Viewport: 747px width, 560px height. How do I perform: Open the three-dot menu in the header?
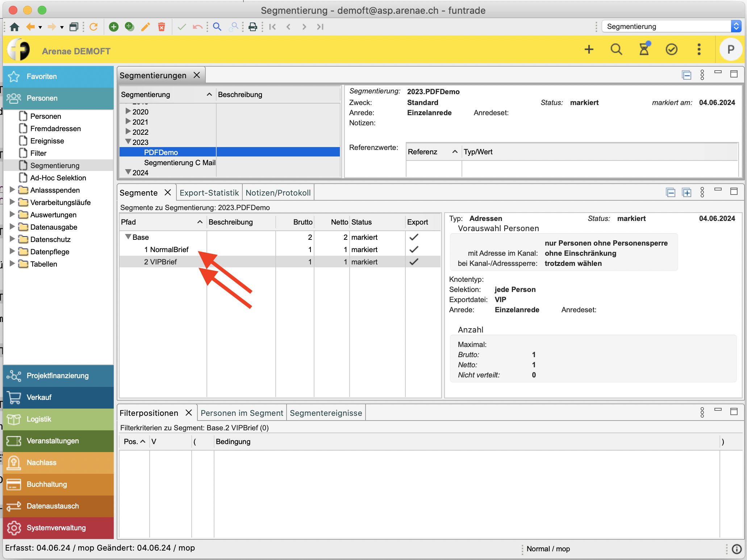tap(699, 49)
